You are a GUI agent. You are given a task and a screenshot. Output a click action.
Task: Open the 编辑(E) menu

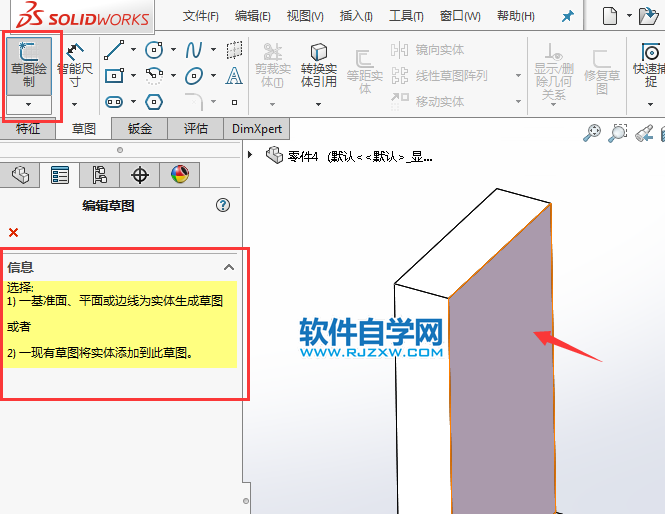pos(252,16)
